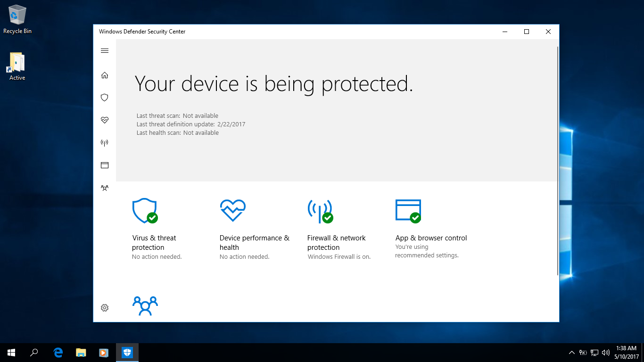644x362 pixels.
Task: Click 'Last threat scan: Not available' line
Action: click(177, 116)
